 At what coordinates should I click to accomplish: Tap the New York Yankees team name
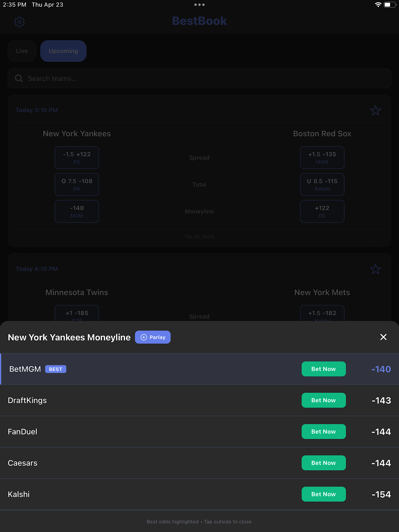[x=77, y=134]
